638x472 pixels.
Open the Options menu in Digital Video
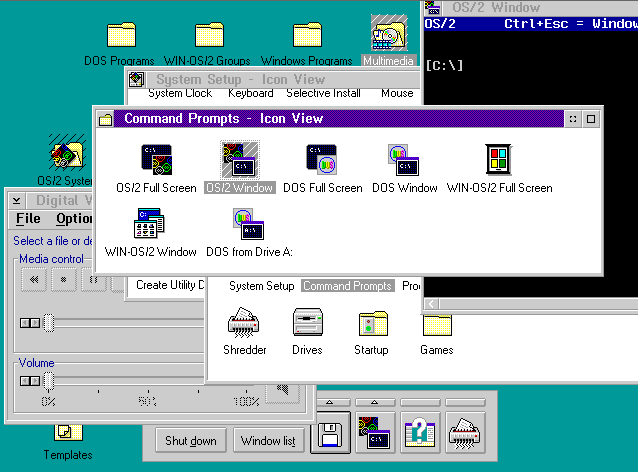point(74,218)
